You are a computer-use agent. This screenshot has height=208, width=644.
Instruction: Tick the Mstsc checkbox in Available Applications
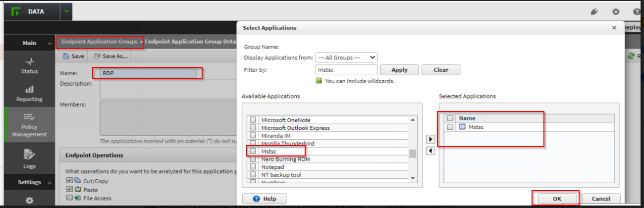pos(253,151)
